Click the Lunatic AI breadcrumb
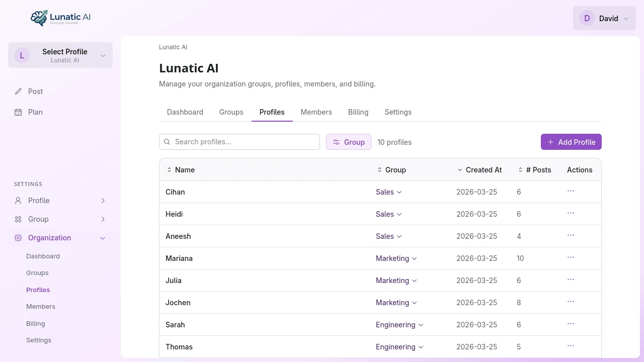This screenshot has width=644, height=362. point(173,47)
